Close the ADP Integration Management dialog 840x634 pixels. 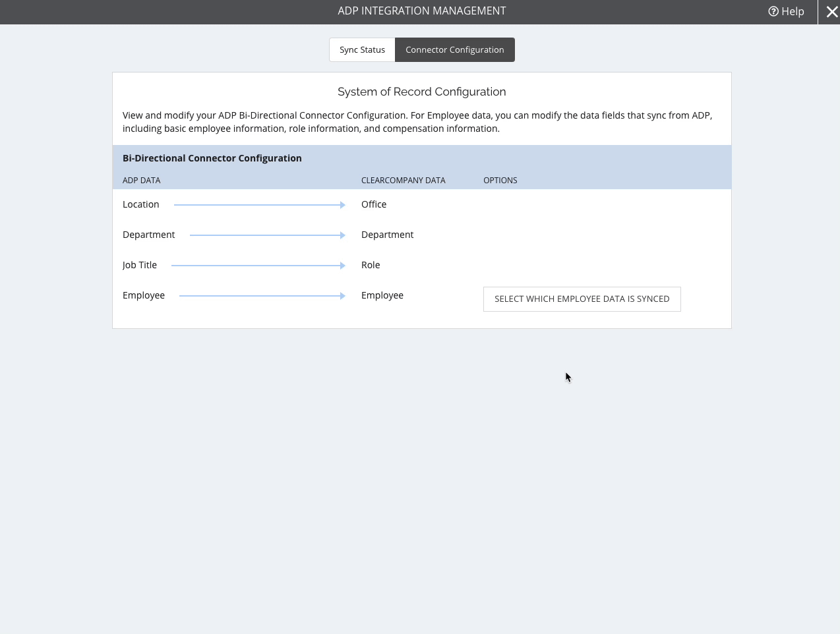[x=831, y=12]
